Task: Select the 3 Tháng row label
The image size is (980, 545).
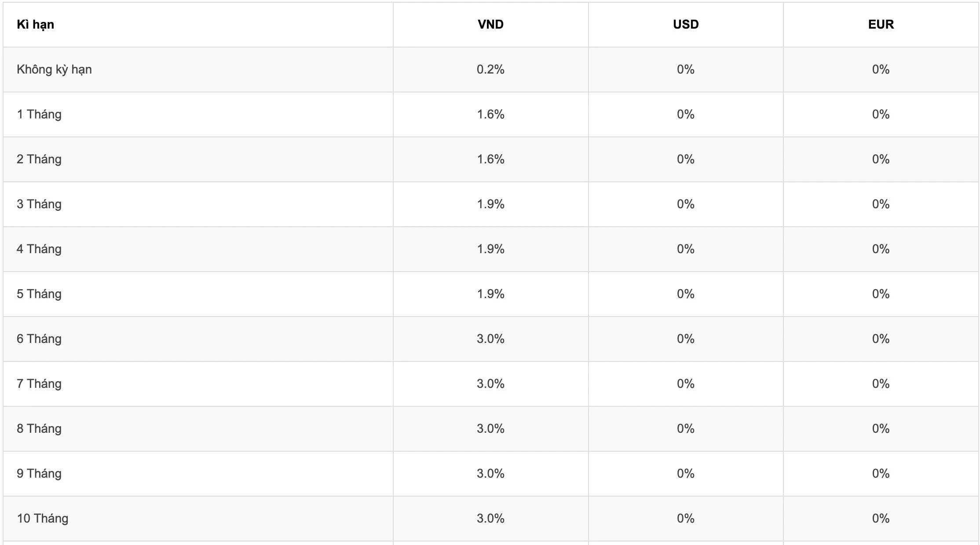Action: pyautogui.click(x=39, y=204)
